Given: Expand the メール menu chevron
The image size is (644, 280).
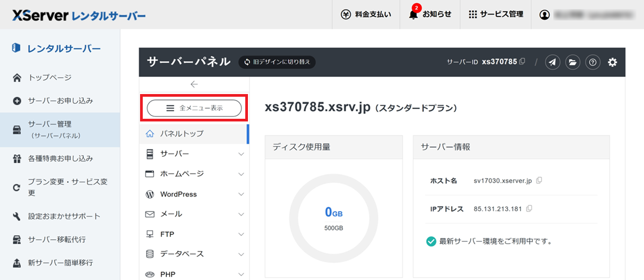Looking at the screenshot, I should coord(241,214).
